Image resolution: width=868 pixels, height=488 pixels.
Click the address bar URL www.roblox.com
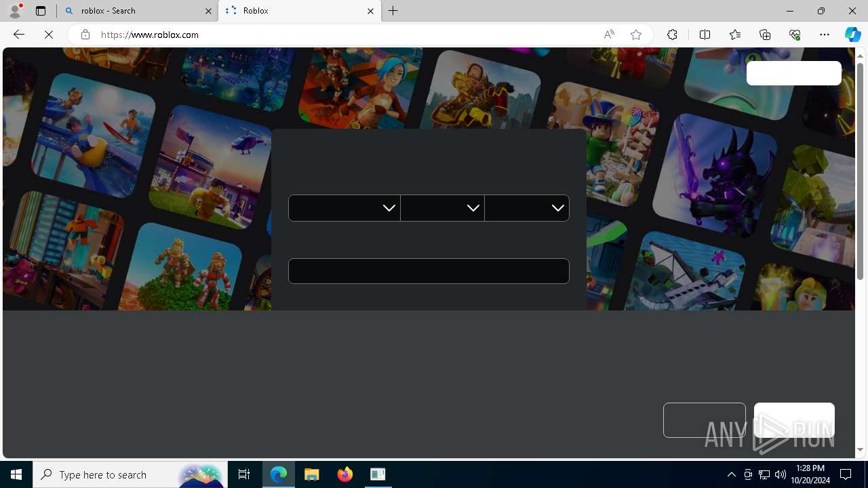tap(150, 35)
